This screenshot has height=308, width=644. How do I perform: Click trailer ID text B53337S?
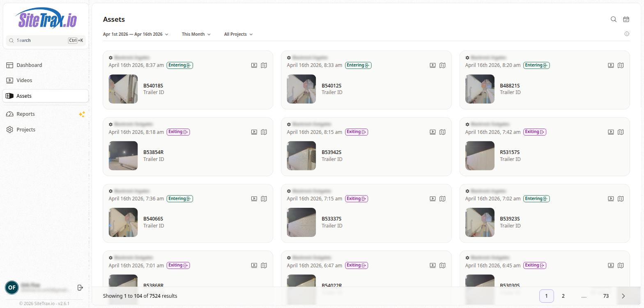(331, 219)
